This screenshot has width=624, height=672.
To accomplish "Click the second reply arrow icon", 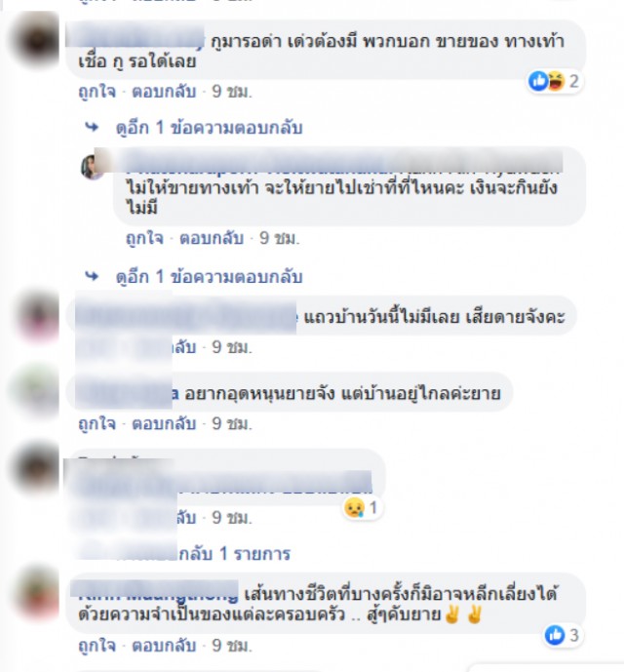I will point(92,276).
